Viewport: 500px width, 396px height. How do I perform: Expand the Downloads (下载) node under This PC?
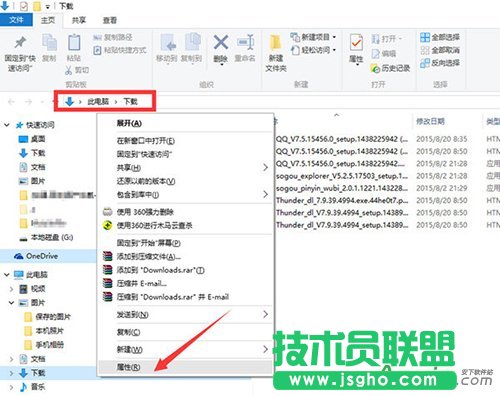coord(12,373)
